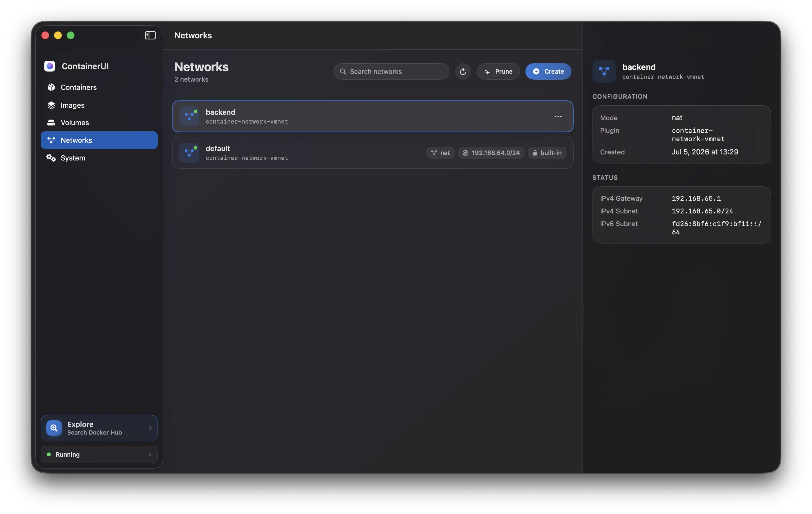This screenshot has width=812, height=514.
Task: Expand the Running status chevron
Action: pyautogui.click(x=150, y=454)
